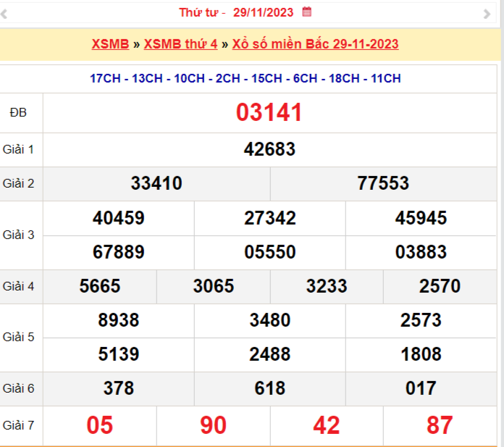Select the Giải 6 number 618

(269, 388)
